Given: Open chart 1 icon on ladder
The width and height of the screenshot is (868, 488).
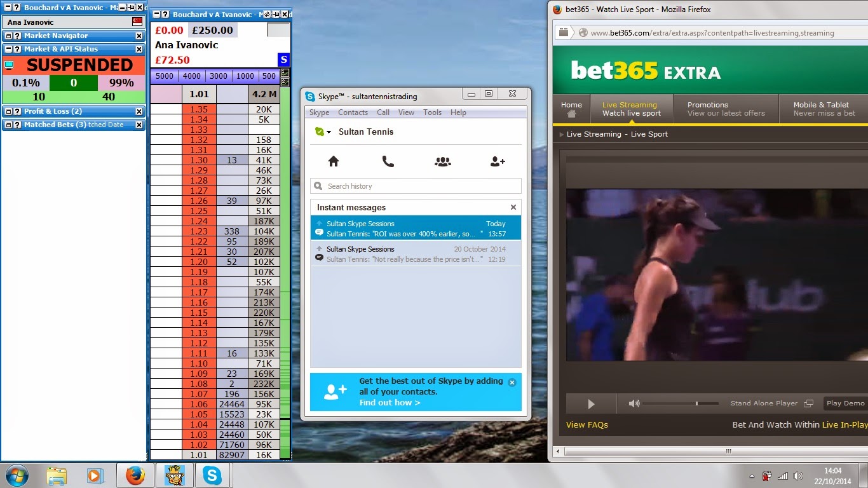Looking at the screenshot, I should [x=284, y=73].
